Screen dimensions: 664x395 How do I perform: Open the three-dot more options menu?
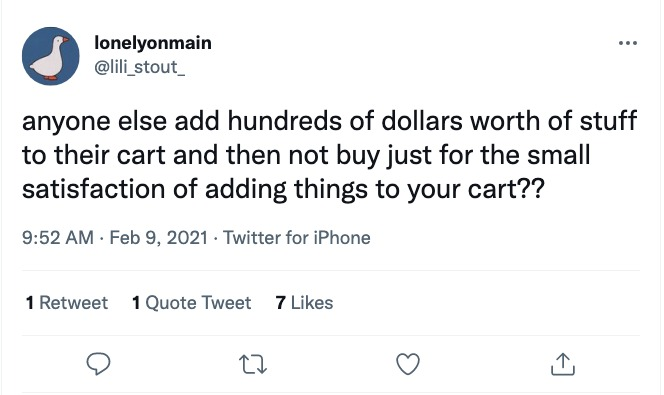point(628,43)
